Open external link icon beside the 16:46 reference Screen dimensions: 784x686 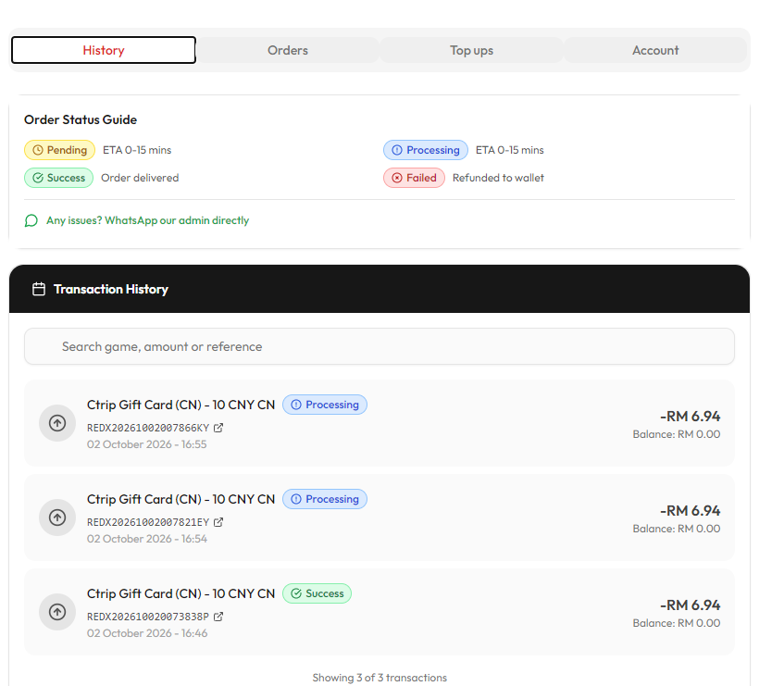coord(218,617)
